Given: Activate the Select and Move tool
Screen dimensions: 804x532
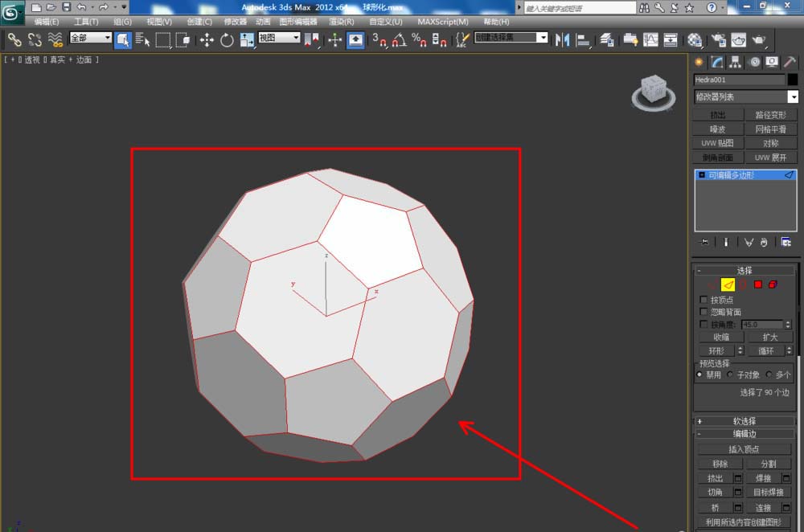Looking at the screenshot, I should point(207,39).
